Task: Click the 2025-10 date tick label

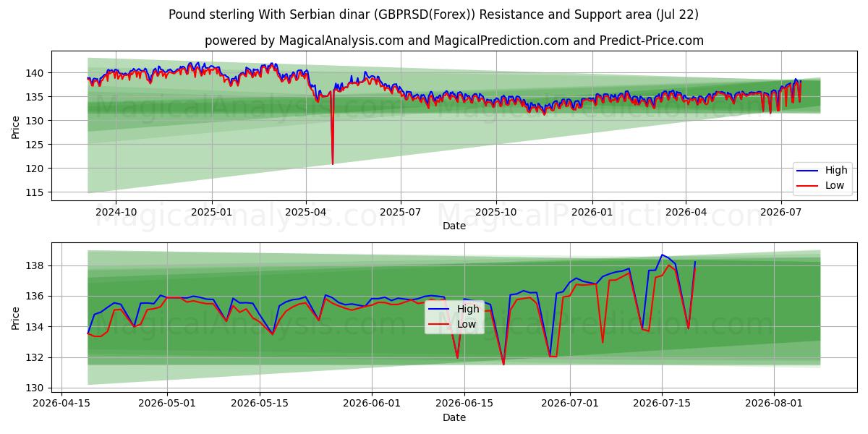Action: pyautogui.click(x=496, y=213)
